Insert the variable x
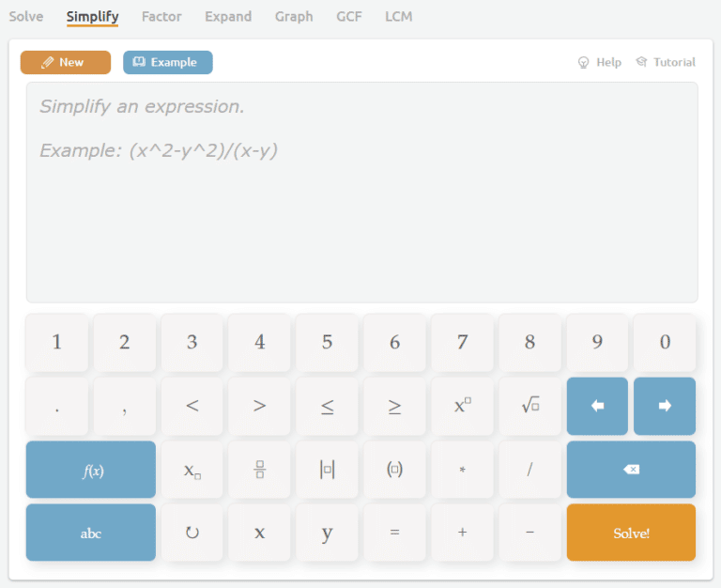The image size is (721, 588). (x=259, y=533)
